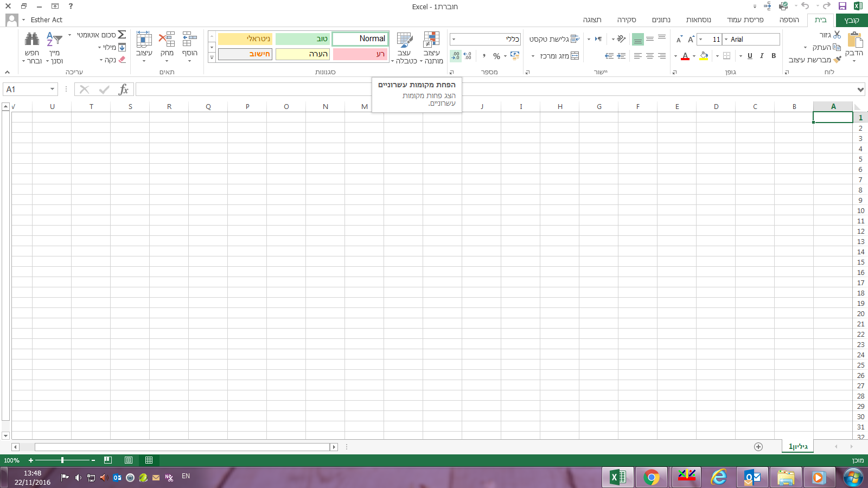
Task: Open the cell Format (עיצוב) menu
Action: 144,47
